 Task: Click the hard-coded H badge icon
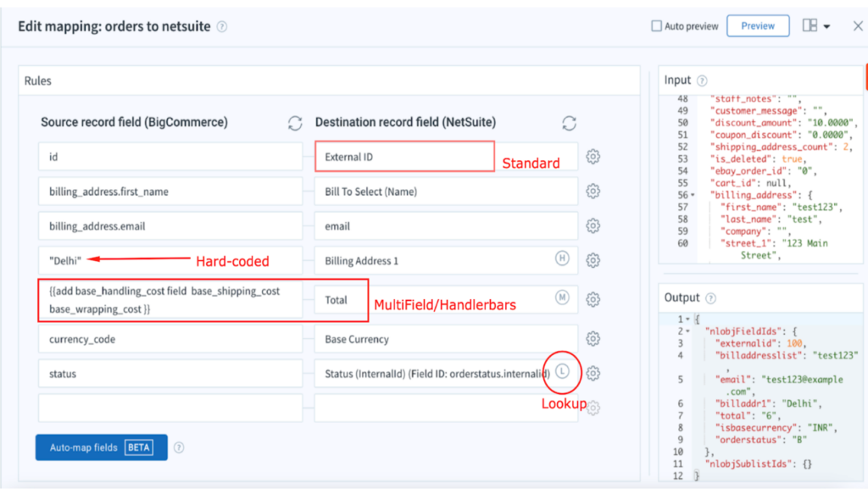coord(562,258)
